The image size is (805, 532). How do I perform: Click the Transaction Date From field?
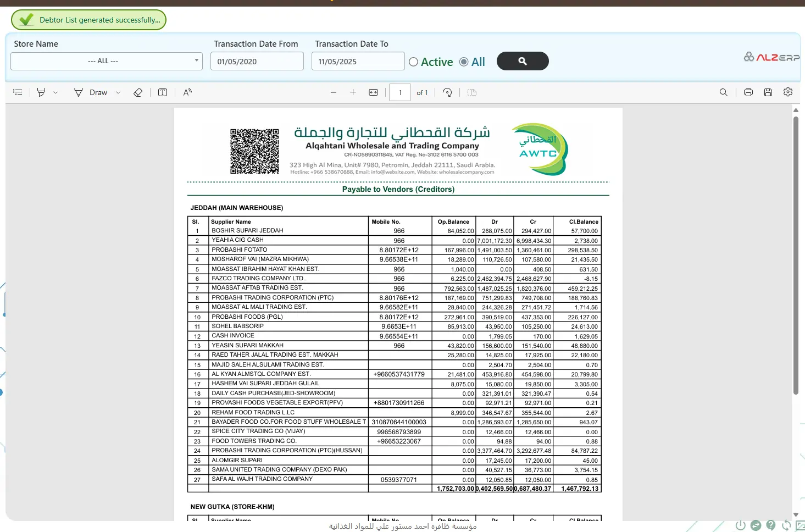pyautogui.click(x=257, y=62)
